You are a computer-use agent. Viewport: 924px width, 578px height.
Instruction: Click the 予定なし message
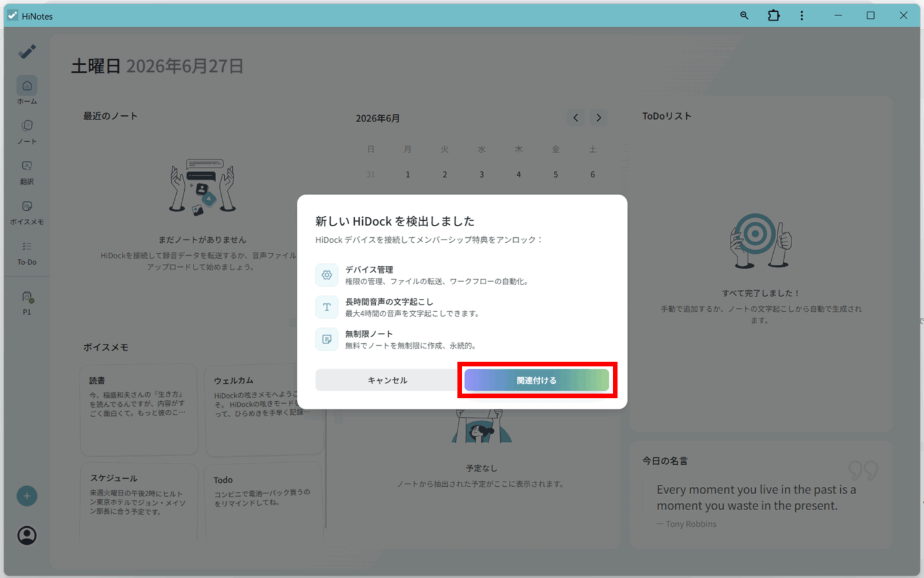[x=482, y=468]
